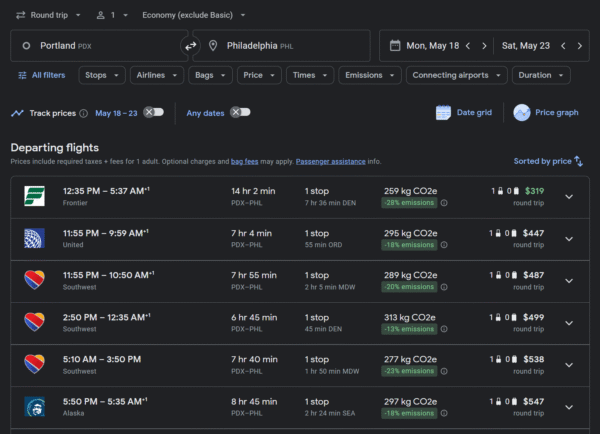Click the Track prices info icon
Image resolution: width=600 pixels, height=434 pixels.
(84, 113)
